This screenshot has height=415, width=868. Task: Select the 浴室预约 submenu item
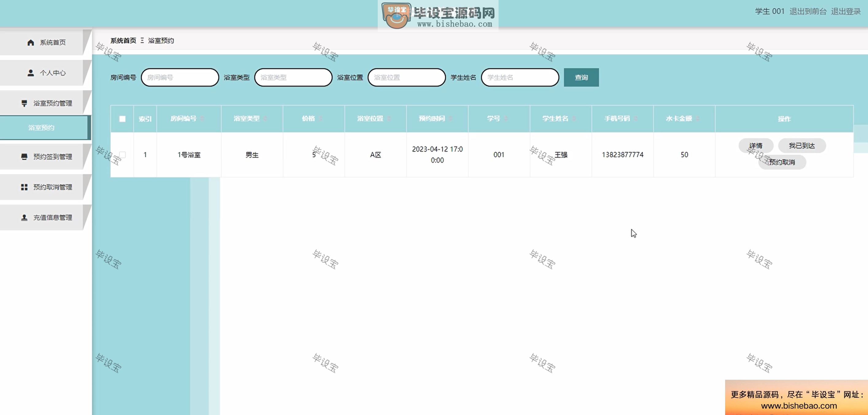(x=45, y=128)
